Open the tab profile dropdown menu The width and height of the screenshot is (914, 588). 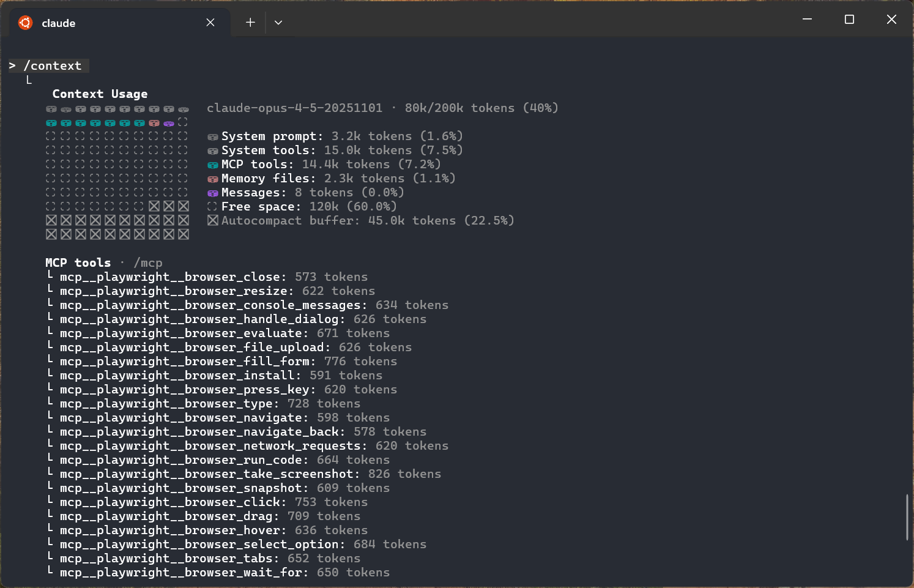click(278, 23)
